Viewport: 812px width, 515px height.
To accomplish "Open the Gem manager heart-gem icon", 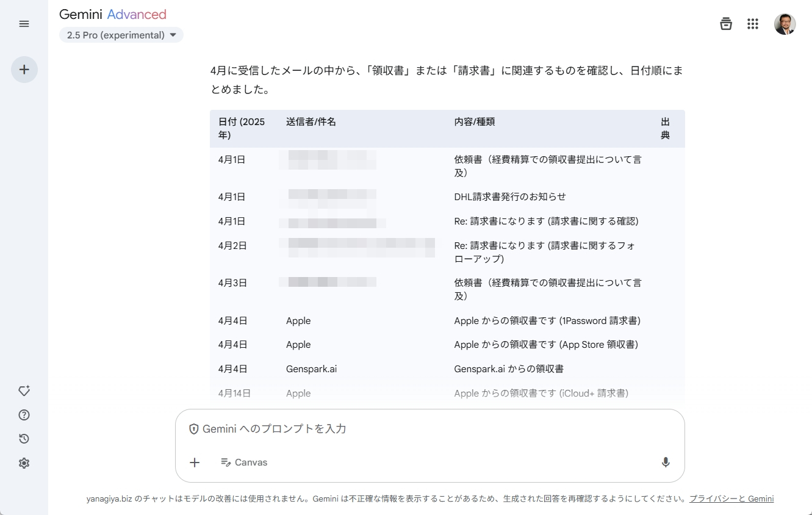I will [x=24, y=391].
